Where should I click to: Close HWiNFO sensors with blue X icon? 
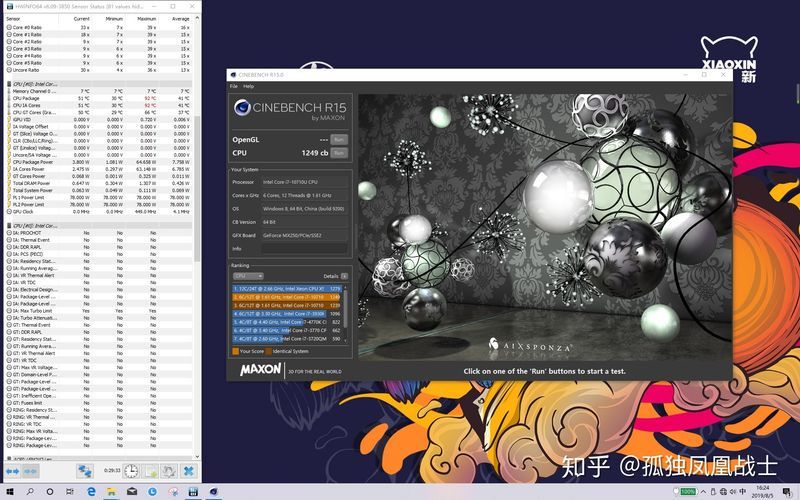[x=188, y=471]
